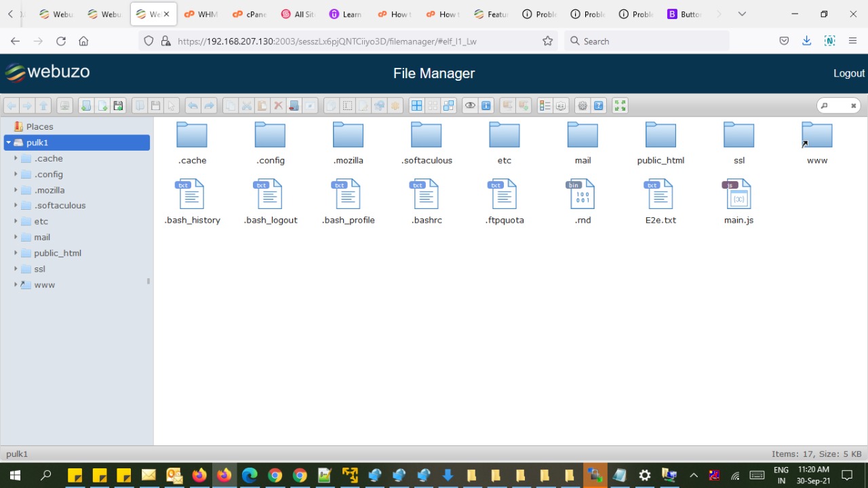Toggle preview with the eye icon

tap(470, 105)
